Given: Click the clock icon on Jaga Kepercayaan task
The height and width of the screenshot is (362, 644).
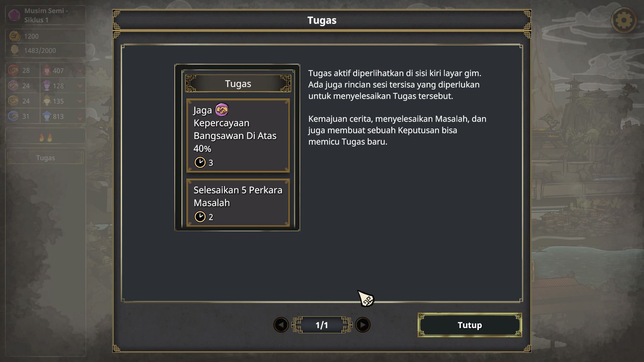Looking at the screenshot, I should [200, 163].
